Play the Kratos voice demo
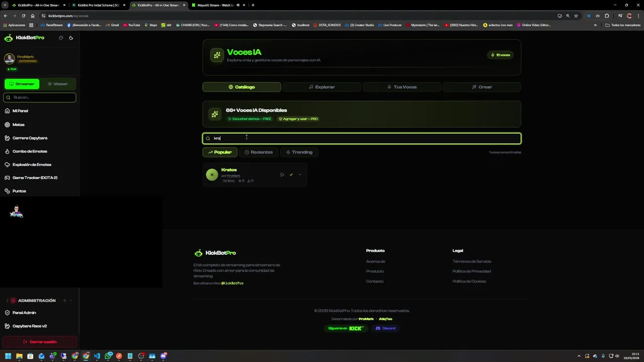The width and height of the screenshot is (644, 362). [x=282, y=175]
